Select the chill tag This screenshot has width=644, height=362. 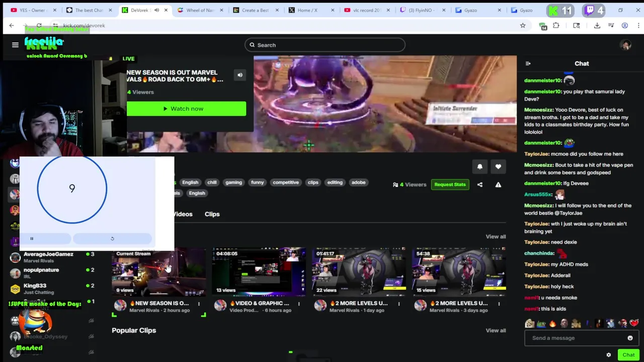pos(212,183)
